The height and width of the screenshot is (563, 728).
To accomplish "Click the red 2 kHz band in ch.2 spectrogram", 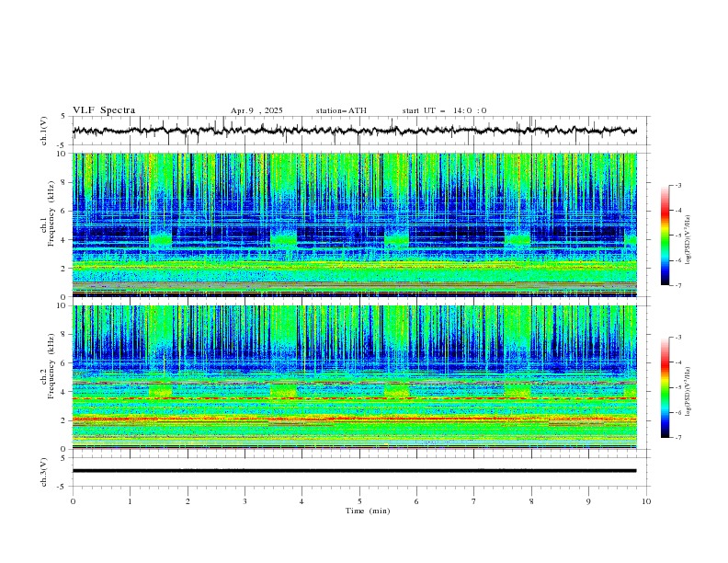I will pyautogui.click(x=354, y=419).
